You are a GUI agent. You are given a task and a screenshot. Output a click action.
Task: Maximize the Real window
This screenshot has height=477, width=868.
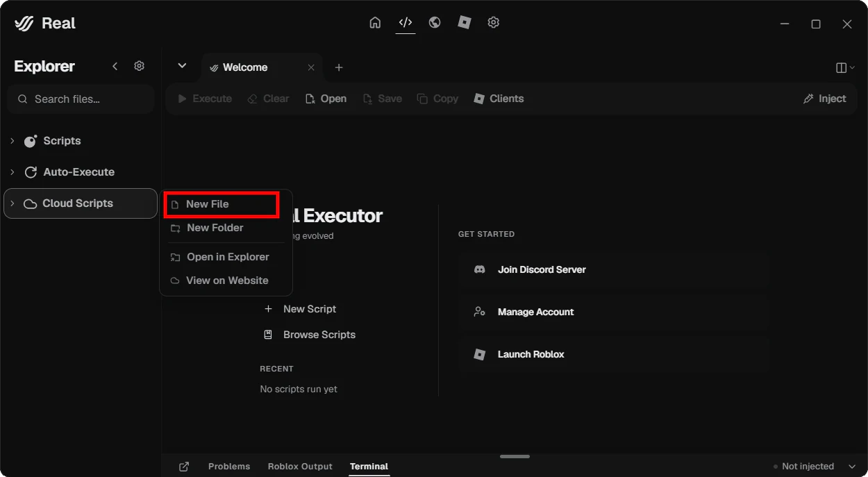(816, 24)
